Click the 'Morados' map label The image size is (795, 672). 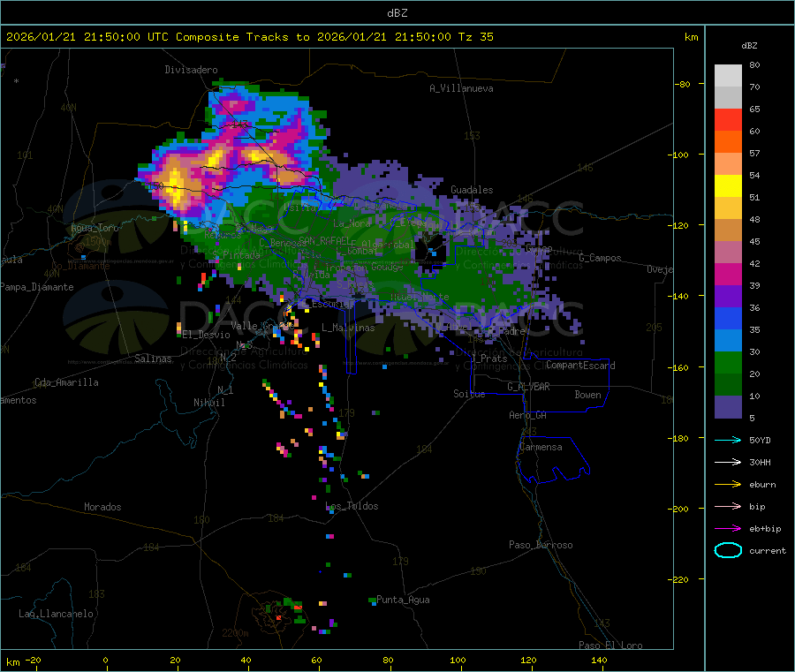[102, 507]
